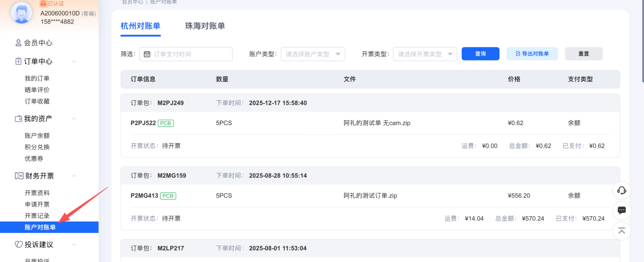Click the 导出对账单 export button
Viewport: 644px width, 262px height.
click(532, 54)
